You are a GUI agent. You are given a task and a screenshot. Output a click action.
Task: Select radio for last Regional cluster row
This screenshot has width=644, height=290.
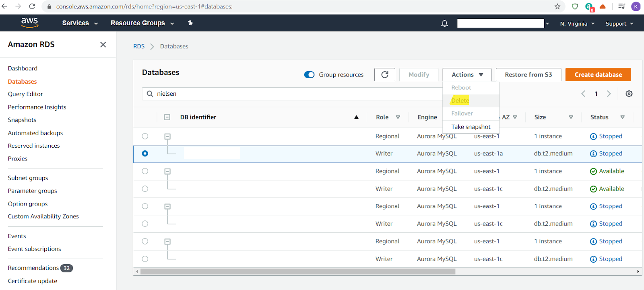[145, 241]
